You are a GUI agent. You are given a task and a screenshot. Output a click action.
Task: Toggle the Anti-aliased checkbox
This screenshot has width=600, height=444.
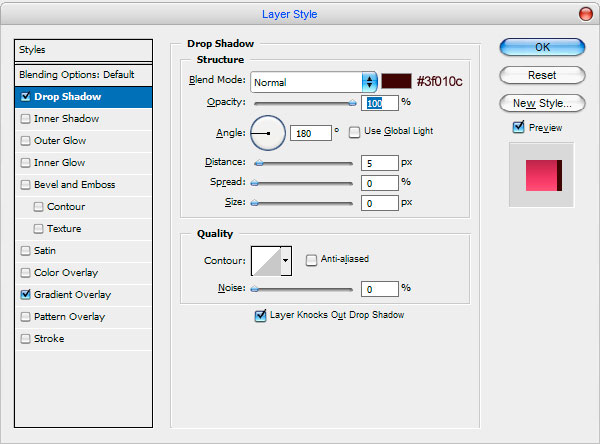(311, 260)
